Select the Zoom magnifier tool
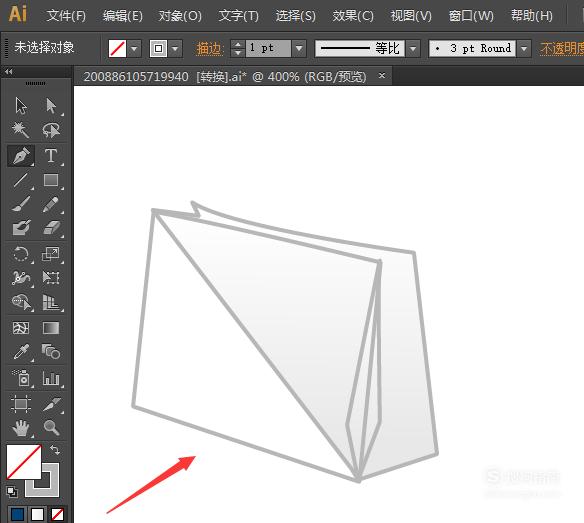 coord(51,428)
